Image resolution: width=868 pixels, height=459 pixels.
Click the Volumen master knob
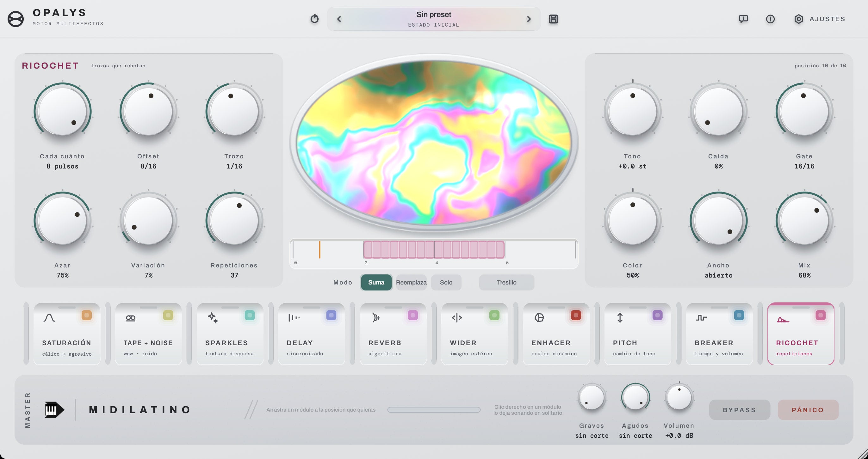[x=679, y=397]
